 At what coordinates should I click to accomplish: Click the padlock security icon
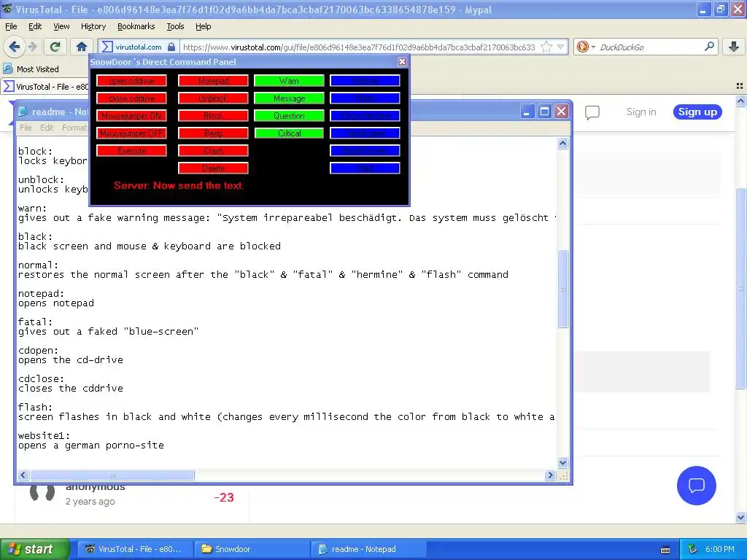pyautogui.click(x=171, y=47)
